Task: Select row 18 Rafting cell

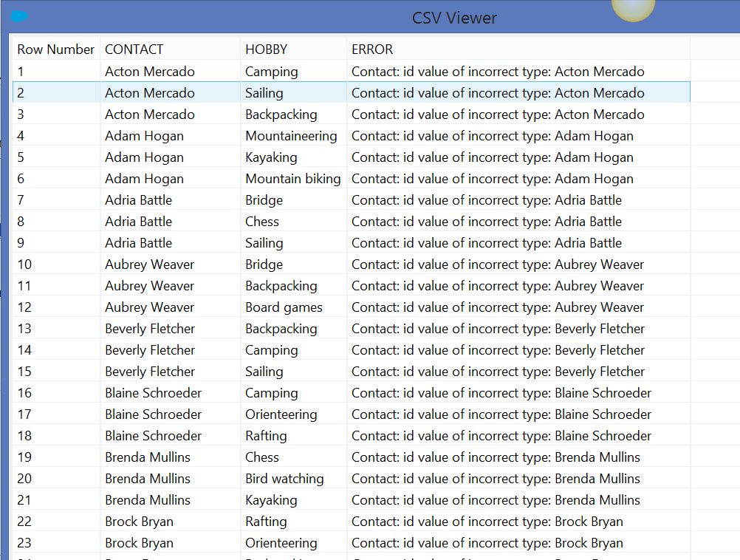Action: (x=266, y=436)
